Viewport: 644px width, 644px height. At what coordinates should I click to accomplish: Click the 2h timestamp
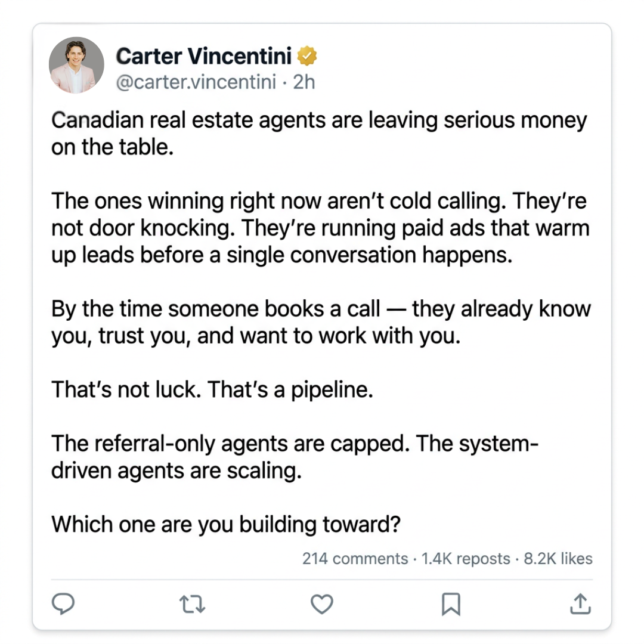[x=304, y=82]
